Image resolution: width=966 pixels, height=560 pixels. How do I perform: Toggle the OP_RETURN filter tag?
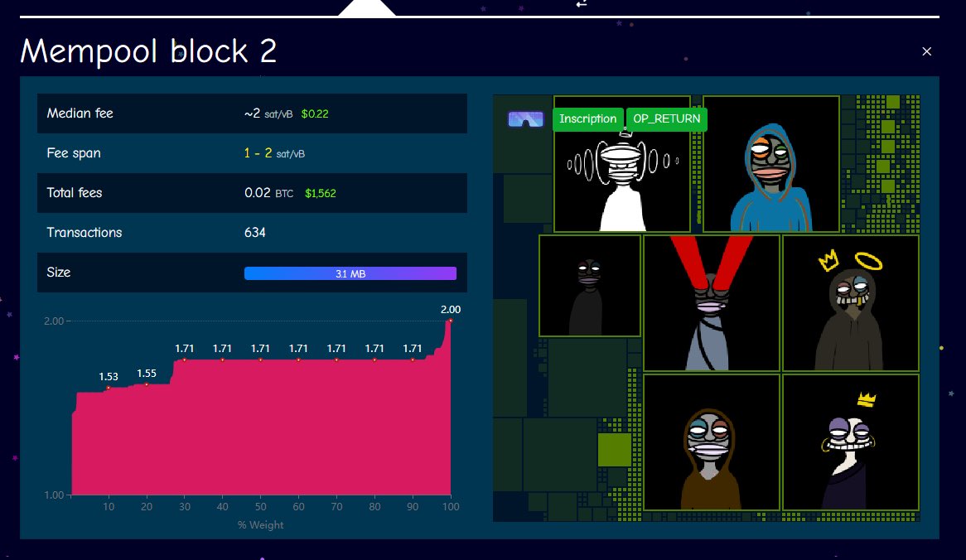[x=667, y=119]
